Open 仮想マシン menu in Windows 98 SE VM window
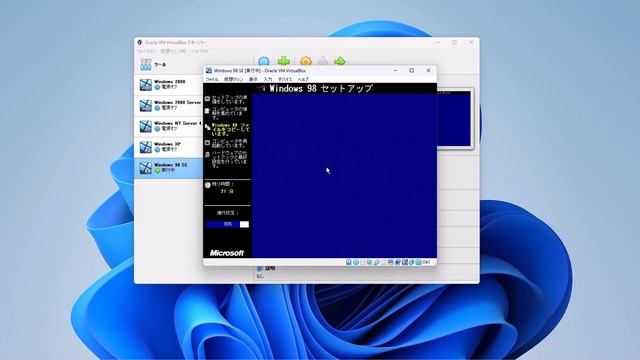The width and height of the screenshot is (640, 360). (233, 79)
